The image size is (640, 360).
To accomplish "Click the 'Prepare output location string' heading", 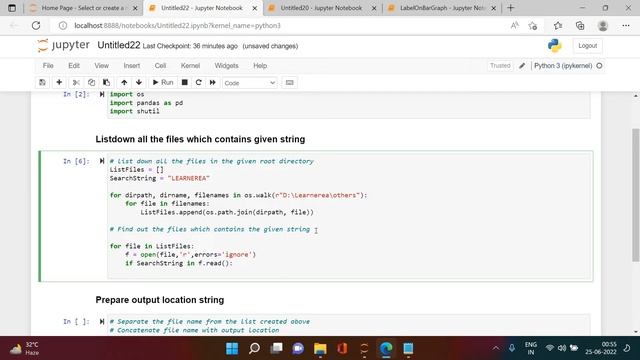I will tap(160, 300).
